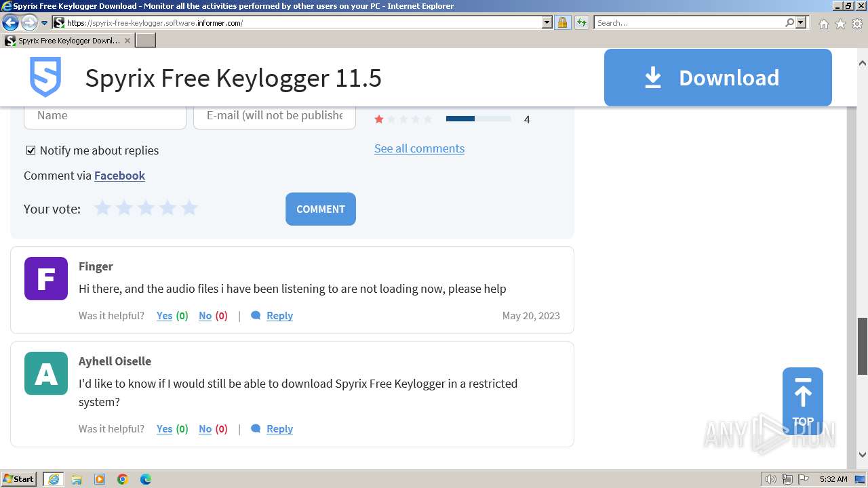This screenshot has height=488, width=868.
Task: Vote Yes on Ayhell Oiselle's comment
Action: point(164,429)
